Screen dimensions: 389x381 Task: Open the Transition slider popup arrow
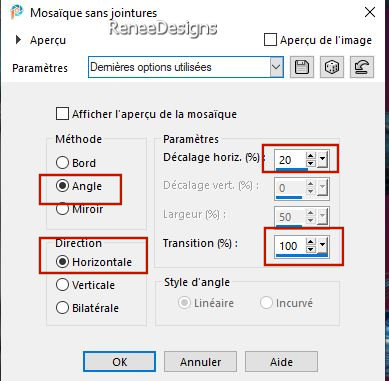click(322, 246)
